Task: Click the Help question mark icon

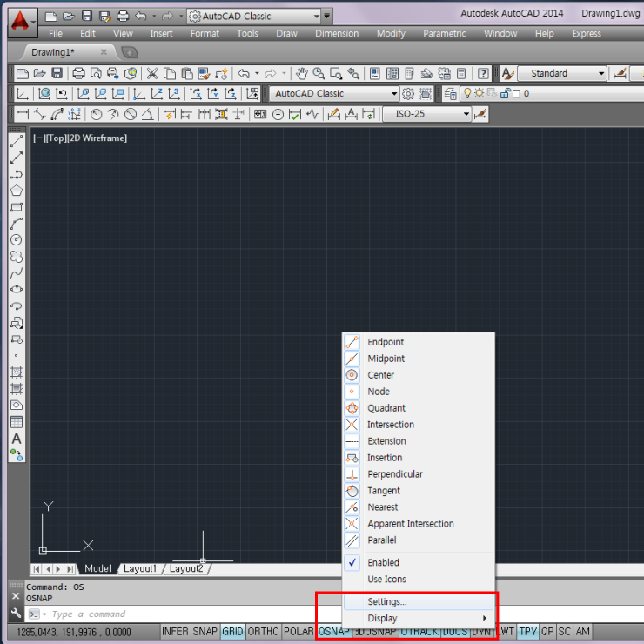Action: (483, 73)
